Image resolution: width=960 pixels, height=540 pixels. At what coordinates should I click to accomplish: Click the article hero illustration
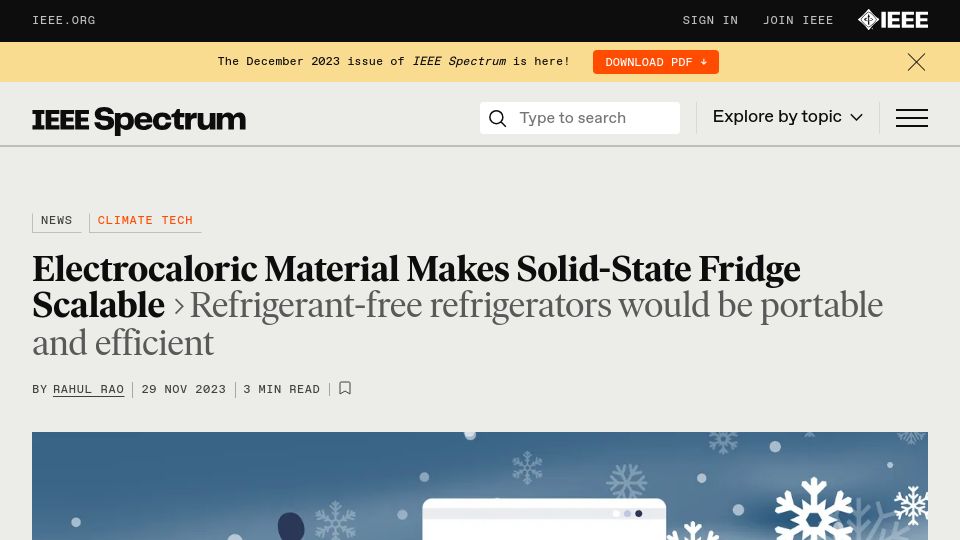(x=480, y=486)
